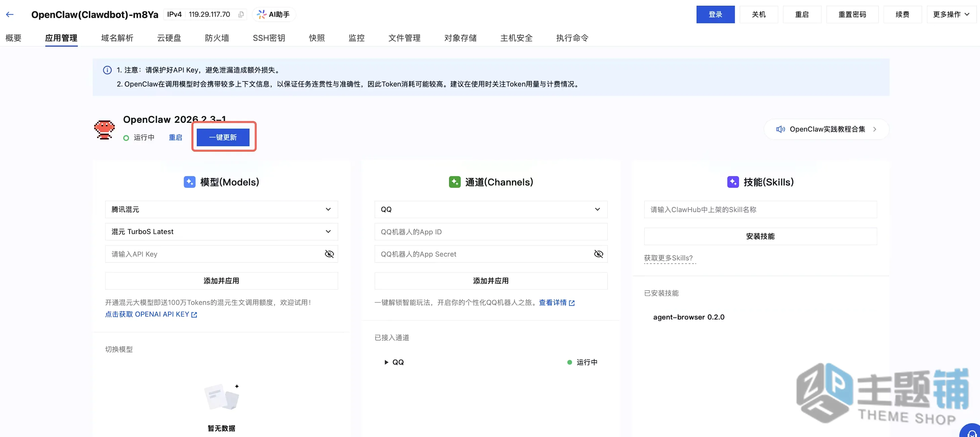Click the 安装技能 button
This screenshot has width=980, height=437.
[760, 237]
